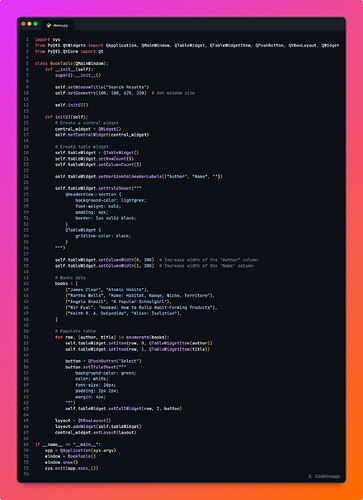
Task: Click the "window.show()" line
Action: [62, 462]
